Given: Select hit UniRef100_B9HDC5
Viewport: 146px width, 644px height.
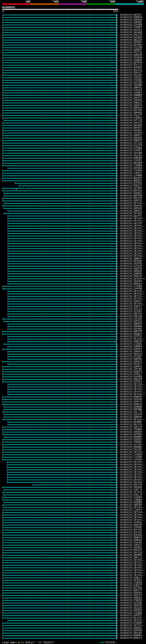Looking at the screenshot, I should (131, 17).
